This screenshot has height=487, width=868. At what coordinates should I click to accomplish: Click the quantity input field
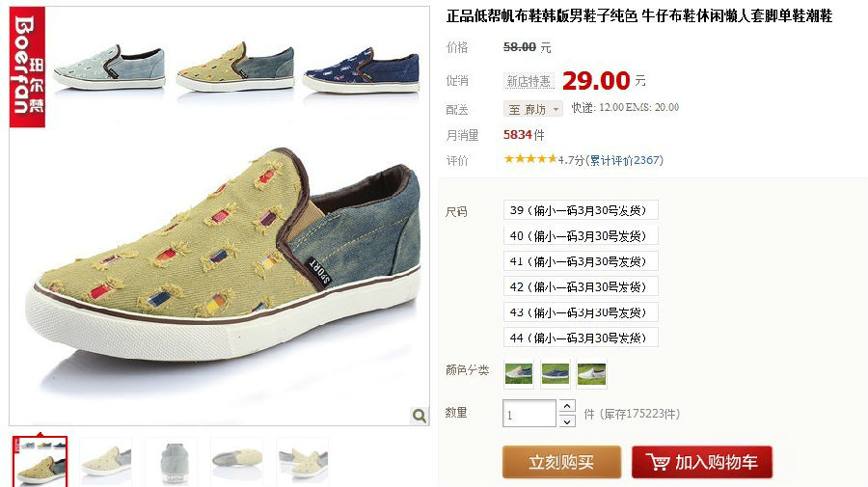529,414
